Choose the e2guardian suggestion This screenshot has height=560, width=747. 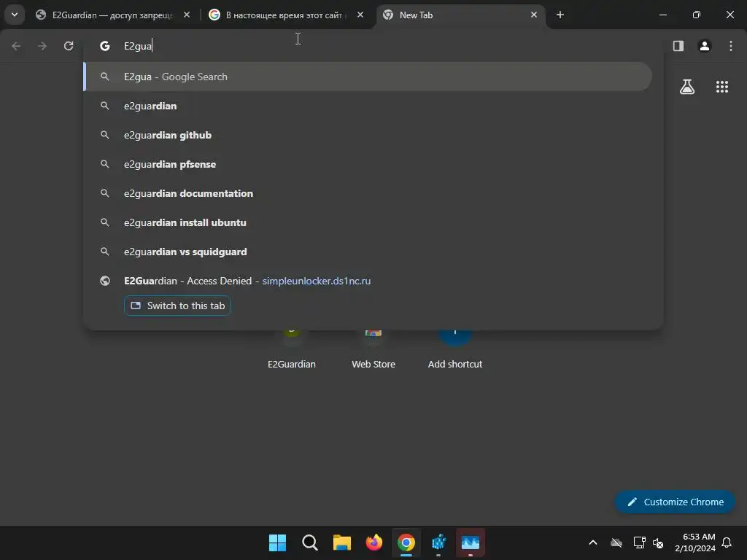click(368, 106)
